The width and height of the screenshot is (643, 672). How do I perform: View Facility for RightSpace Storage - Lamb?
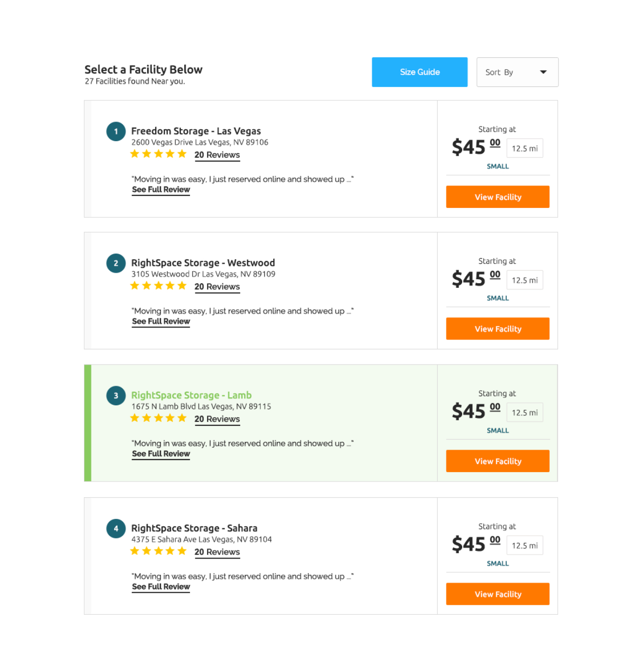(498, 461)
